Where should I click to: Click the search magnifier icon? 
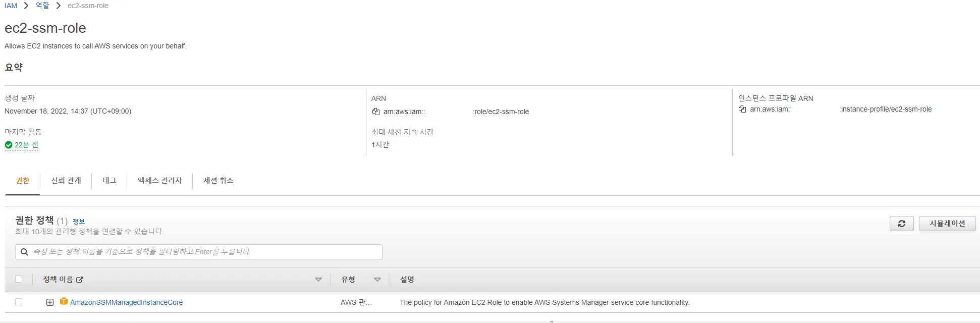point(24,252)
